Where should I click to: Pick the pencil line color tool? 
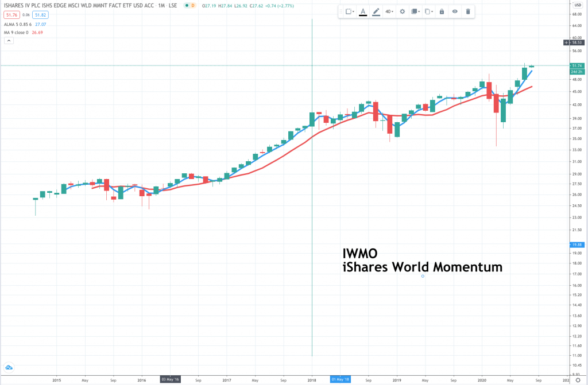click(376, 11)
